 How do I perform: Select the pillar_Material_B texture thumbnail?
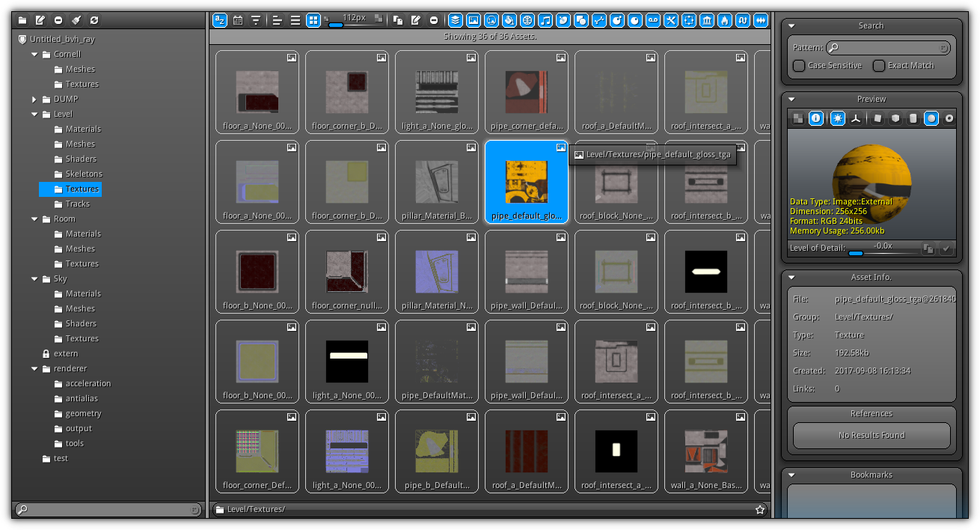(437, 182)
